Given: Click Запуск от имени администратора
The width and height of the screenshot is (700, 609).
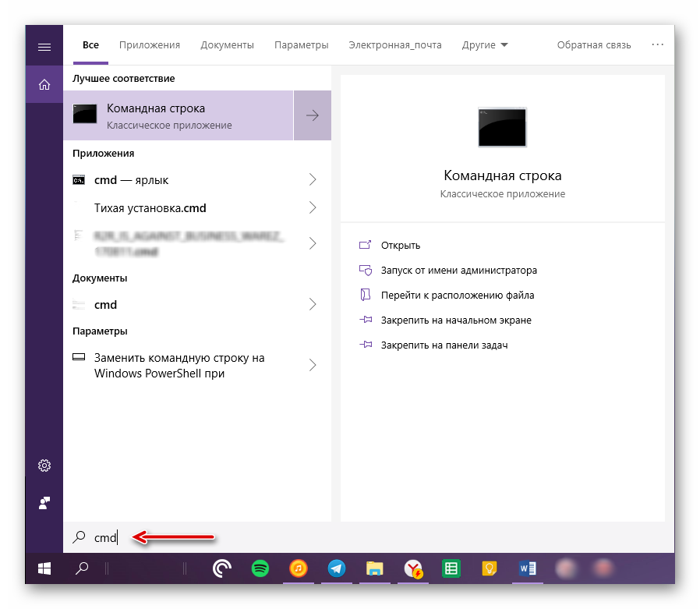Looking at the screenshot, I should tap(458, 271).
